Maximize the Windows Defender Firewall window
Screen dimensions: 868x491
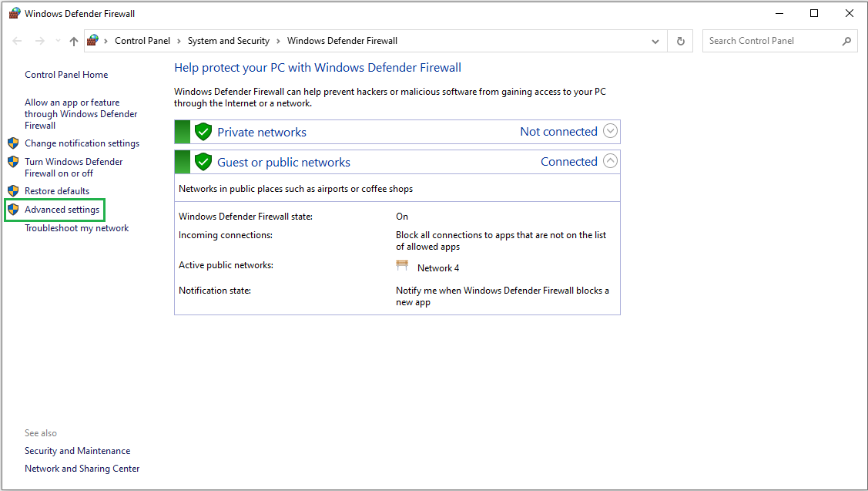point(814,13)
